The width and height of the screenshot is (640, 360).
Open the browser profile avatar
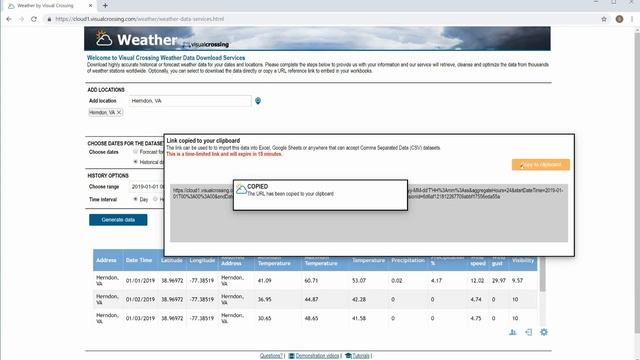[x=619, y=19]
